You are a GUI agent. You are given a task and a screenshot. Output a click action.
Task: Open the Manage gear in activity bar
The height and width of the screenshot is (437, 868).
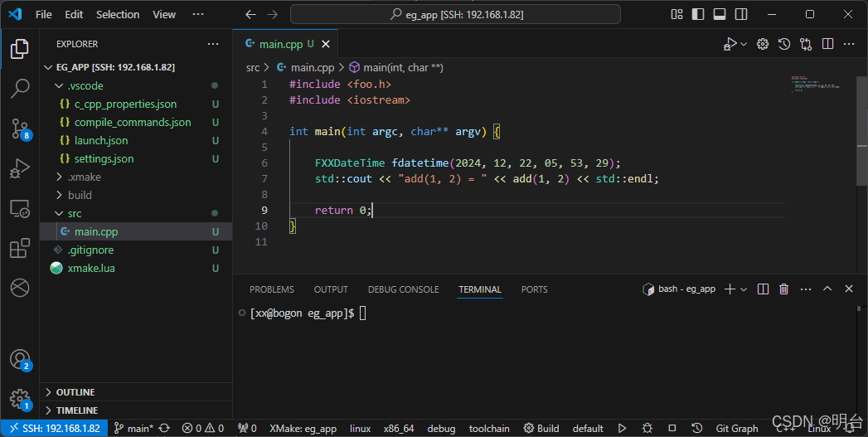click(21, 400)
